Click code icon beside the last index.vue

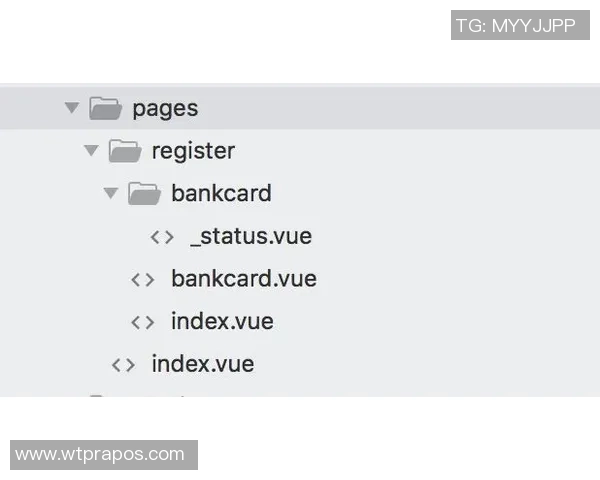coord(123,365)
